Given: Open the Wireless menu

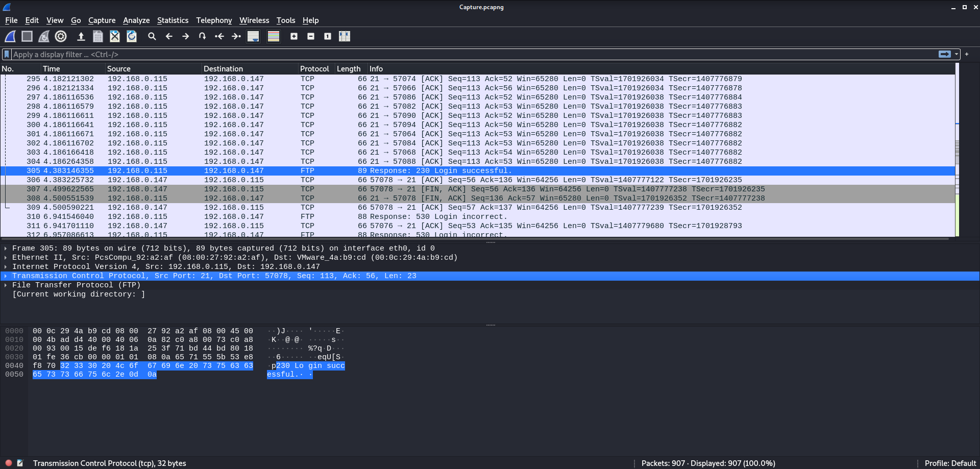Looking at the screenshot, I should (x=254, y=20).
